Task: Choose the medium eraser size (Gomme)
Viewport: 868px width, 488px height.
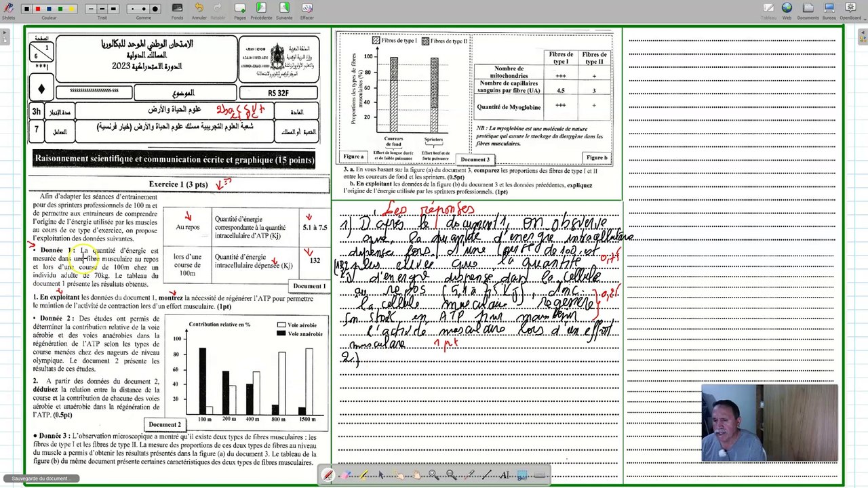Action: coord(143,9)
